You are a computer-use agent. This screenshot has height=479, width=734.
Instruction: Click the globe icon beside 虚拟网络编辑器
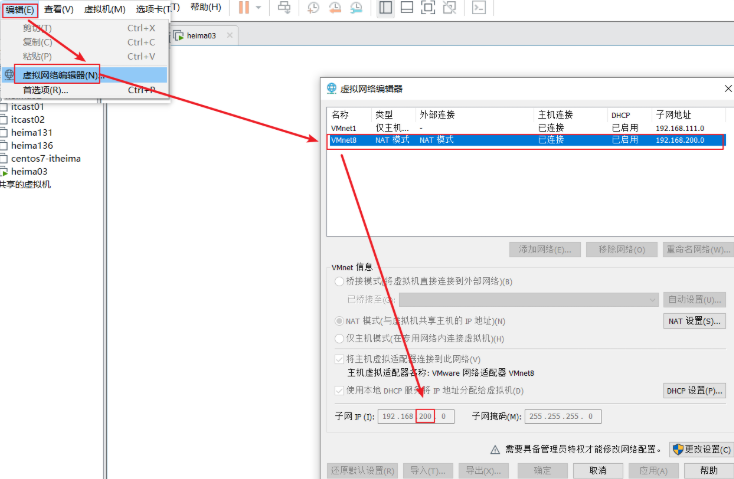click(9, 74)
